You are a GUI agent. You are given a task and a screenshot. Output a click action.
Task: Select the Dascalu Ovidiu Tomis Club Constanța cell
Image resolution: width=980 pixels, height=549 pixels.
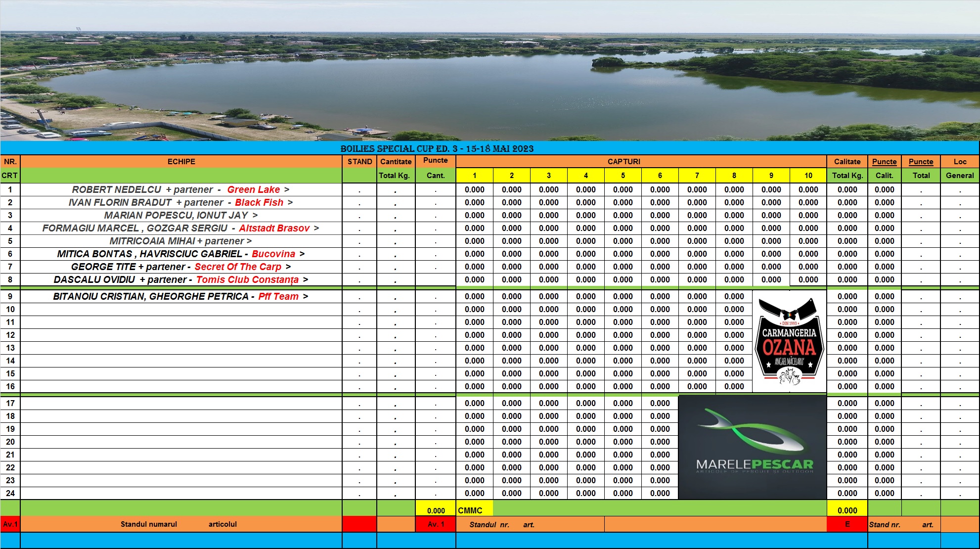pos(181,279)
